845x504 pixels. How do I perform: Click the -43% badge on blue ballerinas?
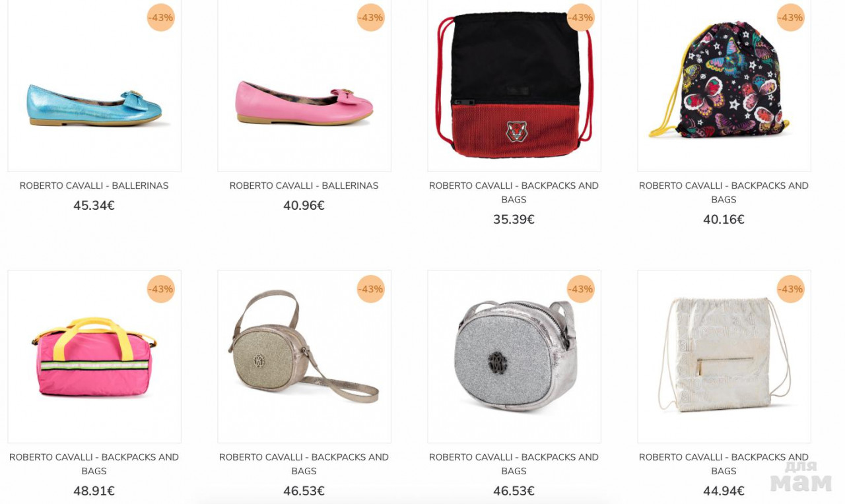click(160, 18)
